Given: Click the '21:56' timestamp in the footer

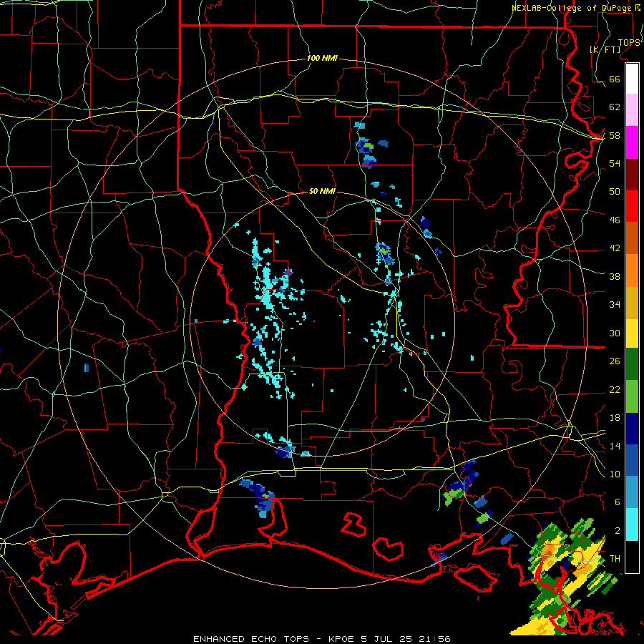Looking at the screenshot, I should (434, 639).
